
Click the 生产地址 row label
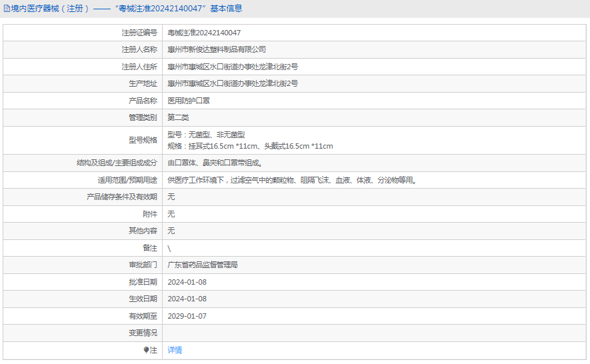pos(143,83)
